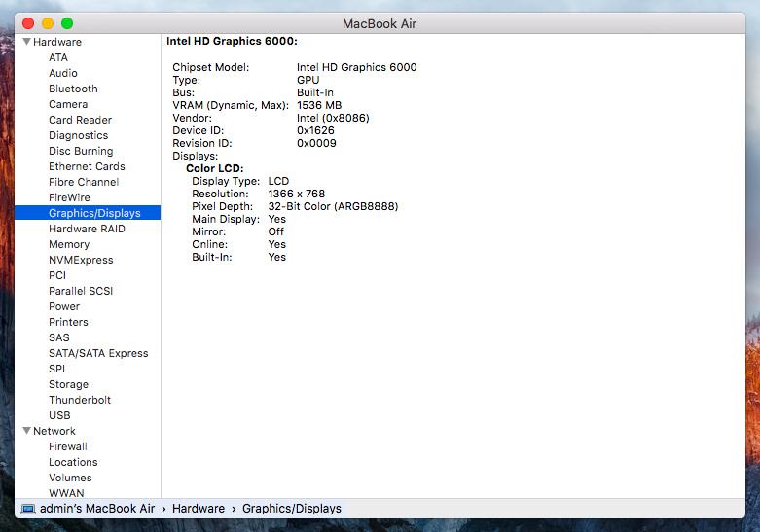Select the Camera sidebar entry

[68, 104]
